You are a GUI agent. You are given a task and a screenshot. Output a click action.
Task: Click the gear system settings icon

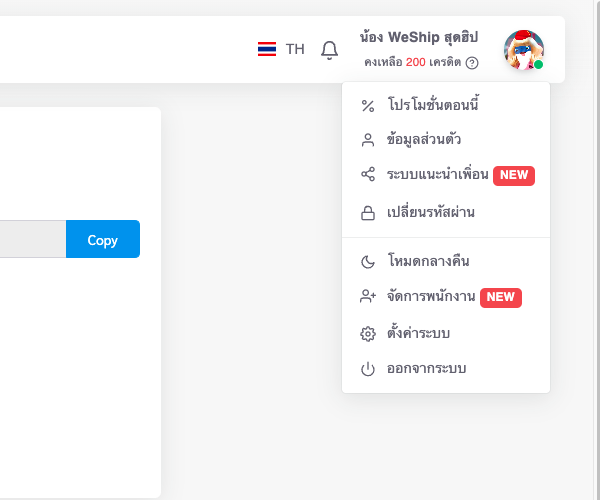pos(368,334)
